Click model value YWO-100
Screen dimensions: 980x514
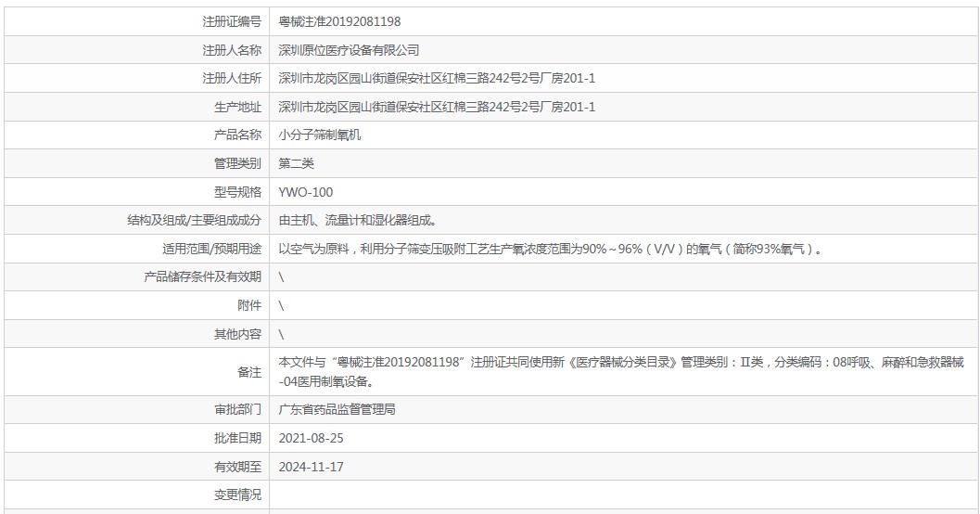[306, 192]
